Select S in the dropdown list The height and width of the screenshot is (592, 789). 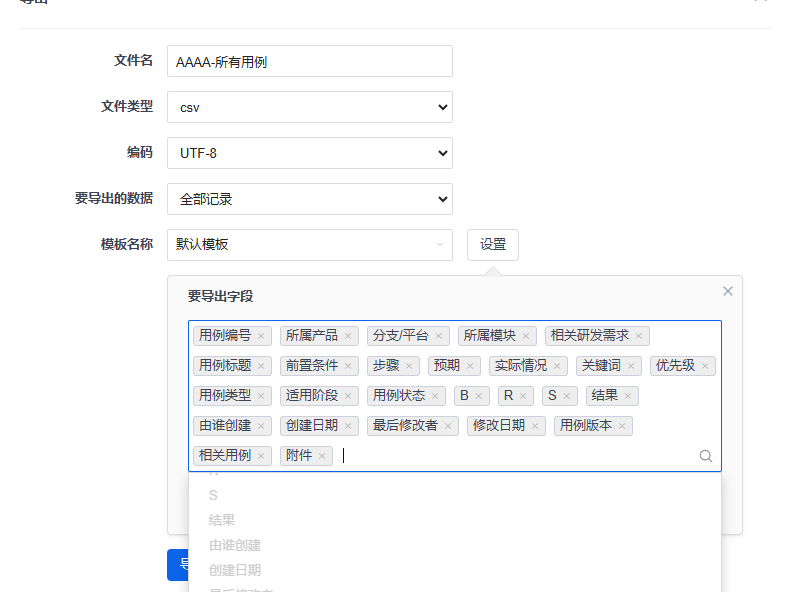(455, 495)
